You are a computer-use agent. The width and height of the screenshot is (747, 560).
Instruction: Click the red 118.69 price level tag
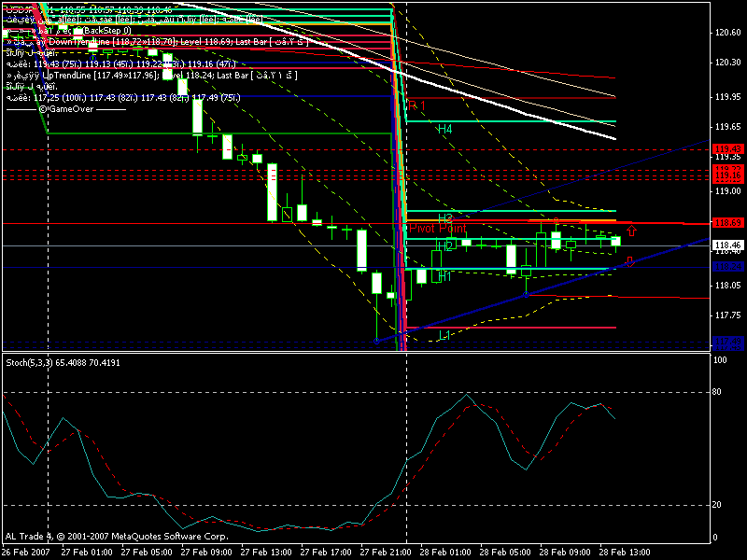tap(727, 223)
